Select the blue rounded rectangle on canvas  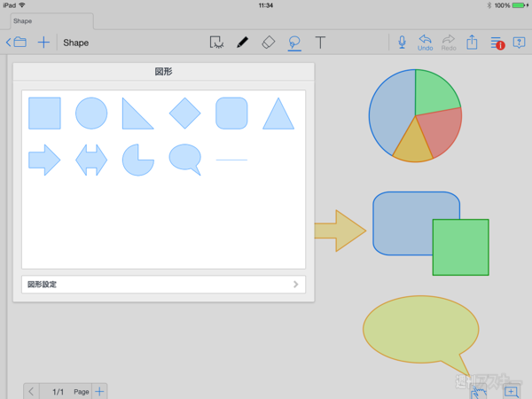[405, 223]
